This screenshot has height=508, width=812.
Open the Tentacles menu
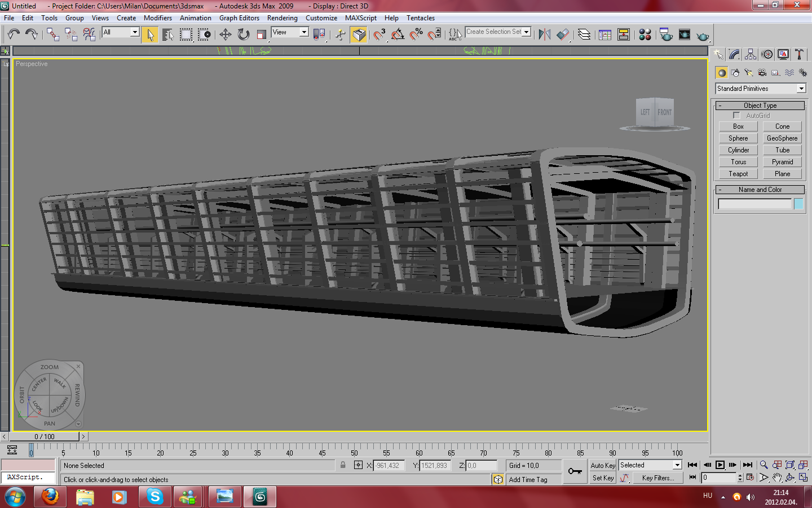pos(421,18)
